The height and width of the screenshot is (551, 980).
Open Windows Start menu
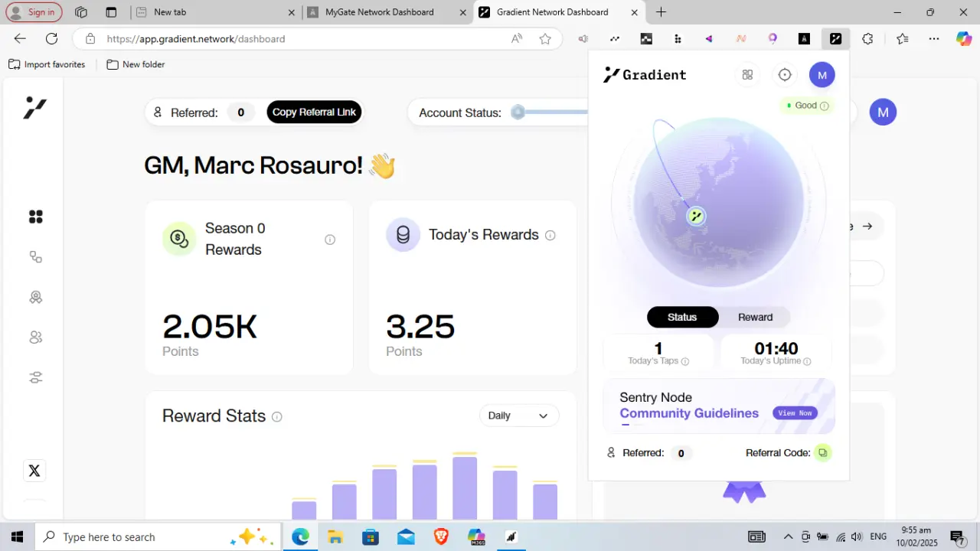pyautogui.click(x=17, y=537)
